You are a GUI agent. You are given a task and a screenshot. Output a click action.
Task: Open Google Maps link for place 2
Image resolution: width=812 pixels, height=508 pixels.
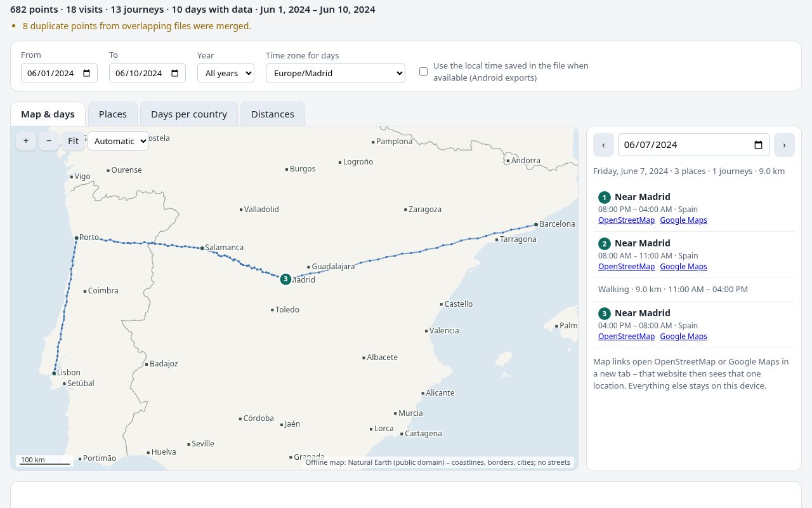click(x=683, y=267)
